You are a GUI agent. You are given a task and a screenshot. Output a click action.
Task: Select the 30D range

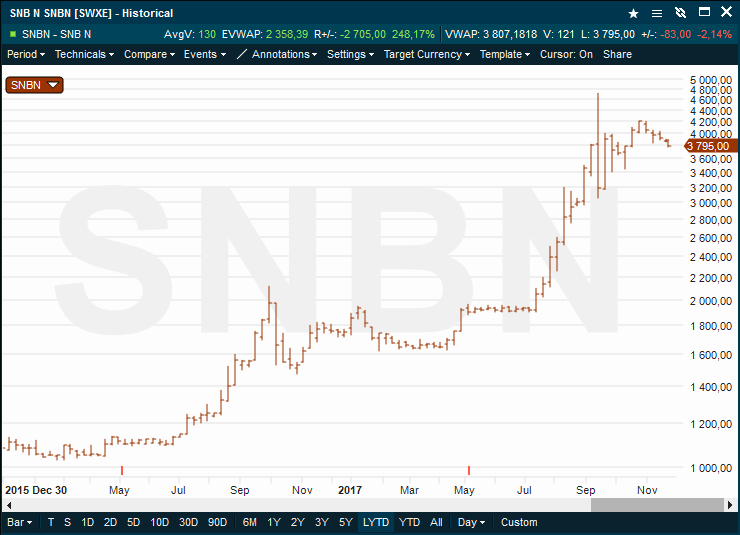(188, 522)
